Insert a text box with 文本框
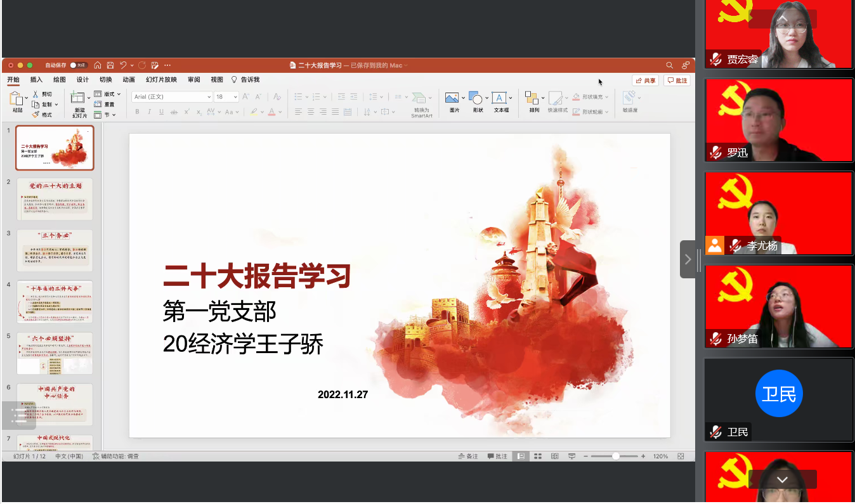Image resolution: width=855 pixels, height=504 pixels. [x=499, y=98]
